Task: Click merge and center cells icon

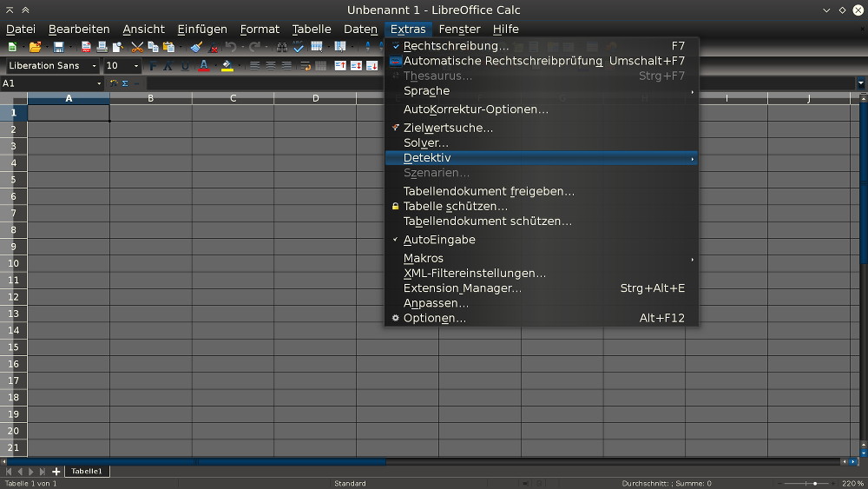Action: 321,66
